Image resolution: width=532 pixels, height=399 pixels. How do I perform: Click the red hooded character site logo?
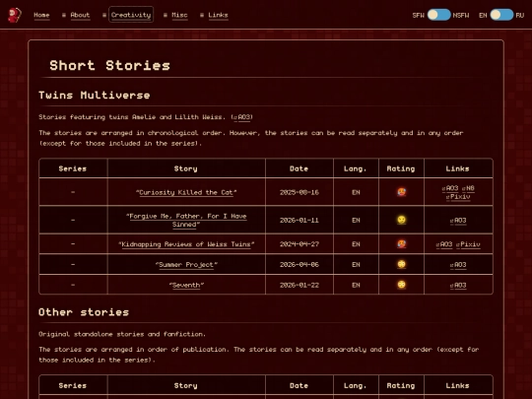[x=14, y=15]
